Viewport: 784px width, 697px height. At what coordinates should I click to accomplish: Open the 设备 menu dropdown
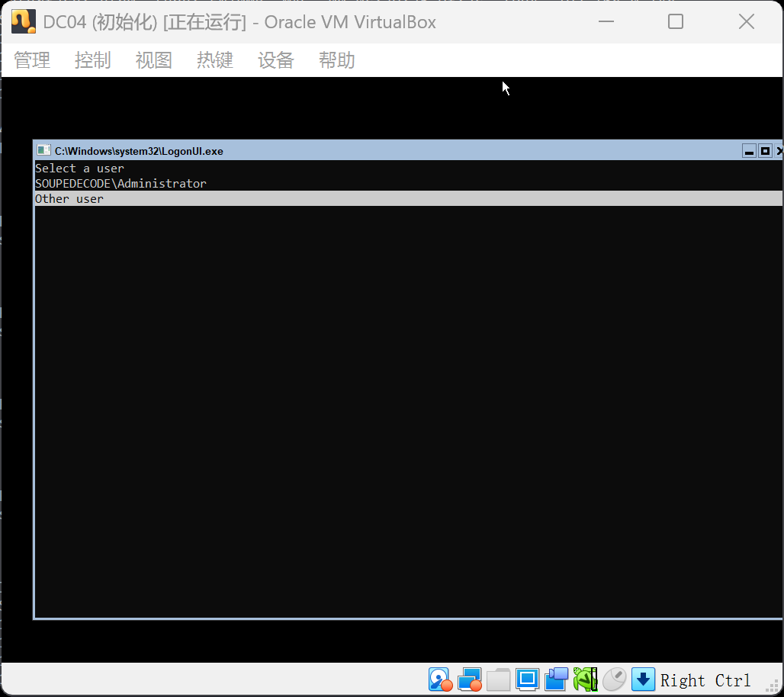tap(275, 60)
